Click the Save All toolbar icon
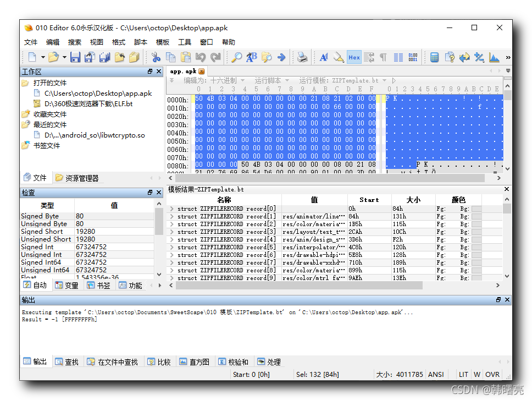The height and width of the screenshot is (400, 532). [x=105, y=57]
